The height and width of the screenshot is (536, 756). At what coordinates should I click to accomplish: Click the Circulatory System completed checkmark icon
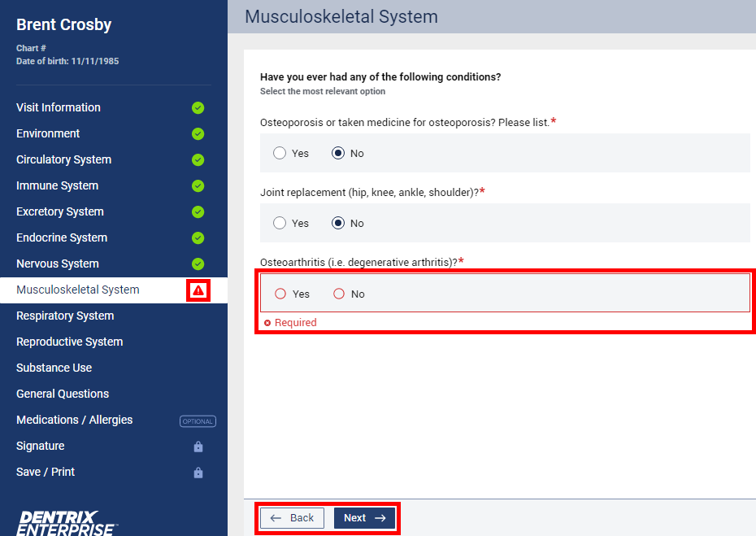tap(198, 159)
